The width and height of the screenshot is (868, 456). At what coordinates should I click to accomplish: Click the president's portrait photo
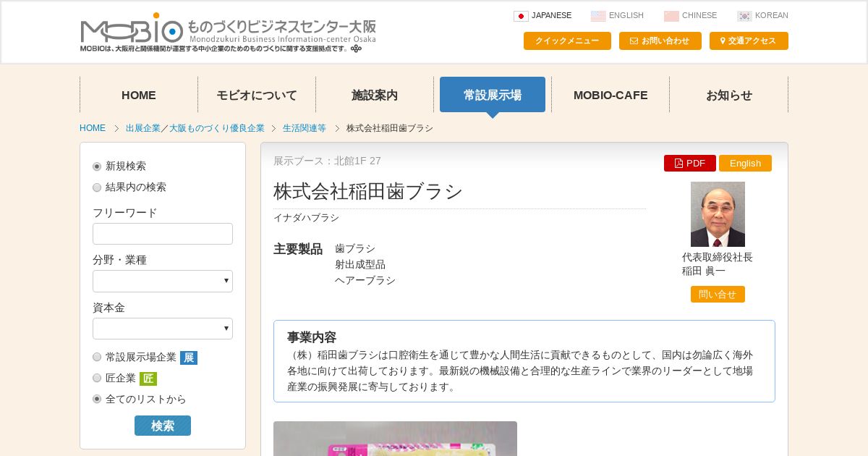click(x=718, y=214)
